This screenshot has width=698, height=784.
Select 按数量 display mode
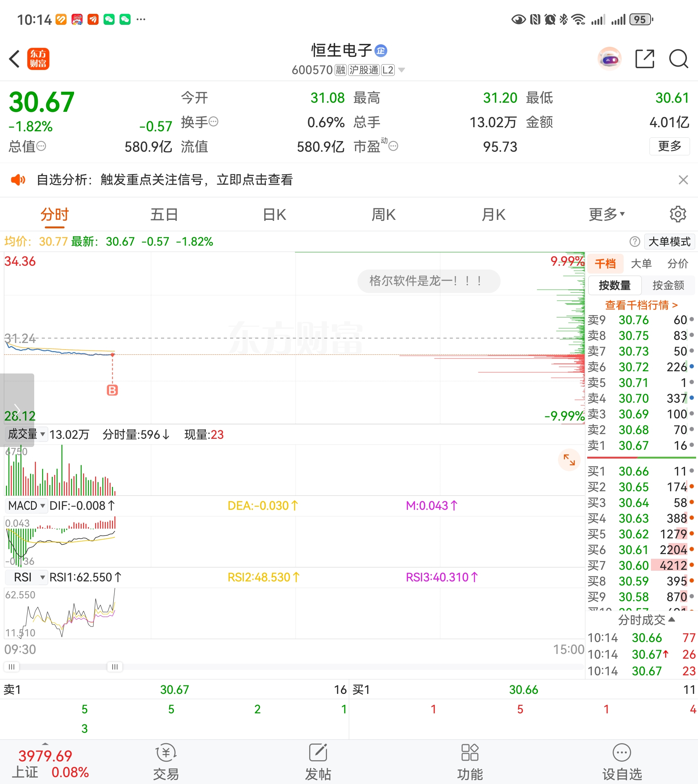coord(615,285)
